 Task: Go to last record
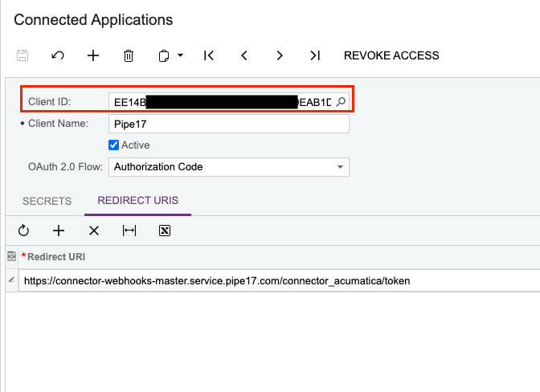pyautogui.click(x=315, y=55)
